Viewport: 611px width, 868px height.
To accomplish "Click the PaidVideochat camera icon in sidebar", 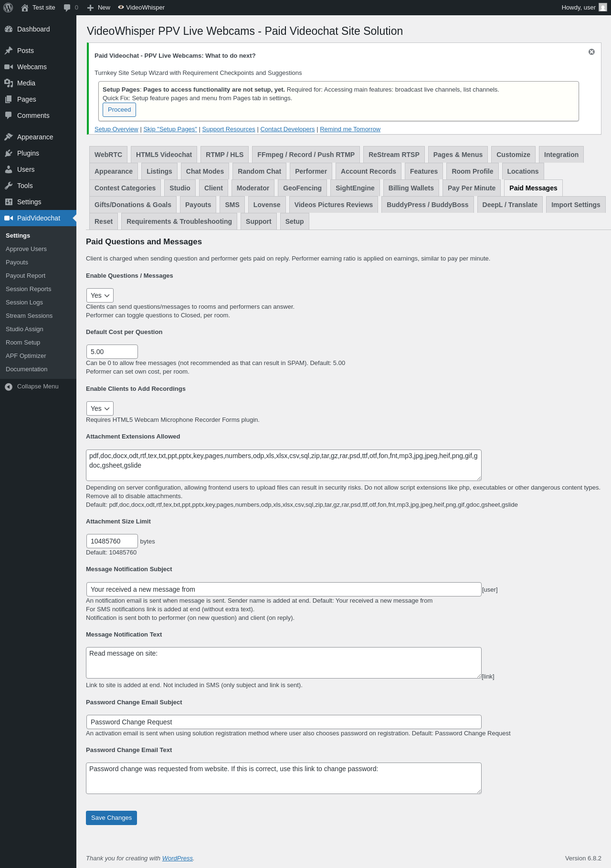I will pyautogui.click(x=9, y=218).
